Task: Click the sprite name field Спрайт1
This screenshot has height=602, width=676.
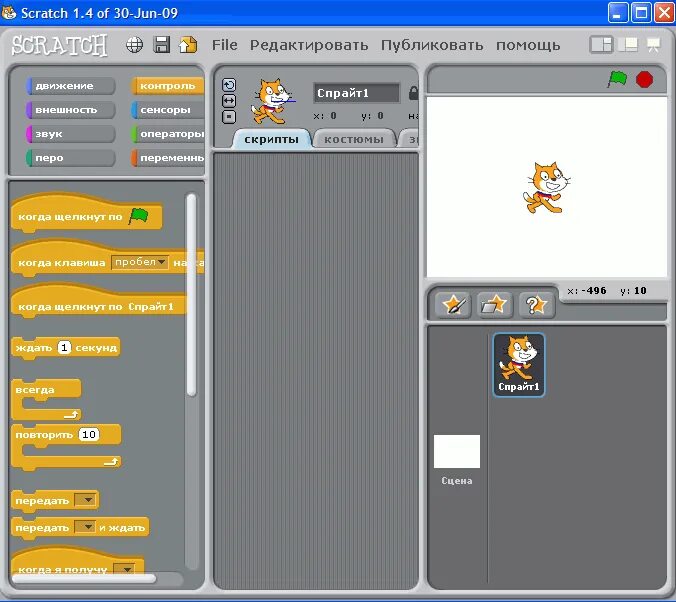Action: [x=357, y=93]
